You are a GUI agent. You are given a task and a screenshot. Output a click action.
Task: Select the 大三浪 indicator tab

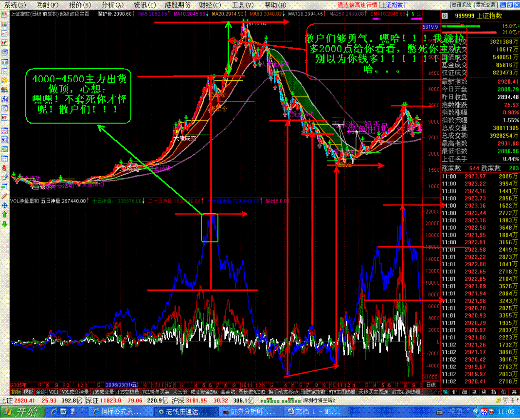[180, 392]
